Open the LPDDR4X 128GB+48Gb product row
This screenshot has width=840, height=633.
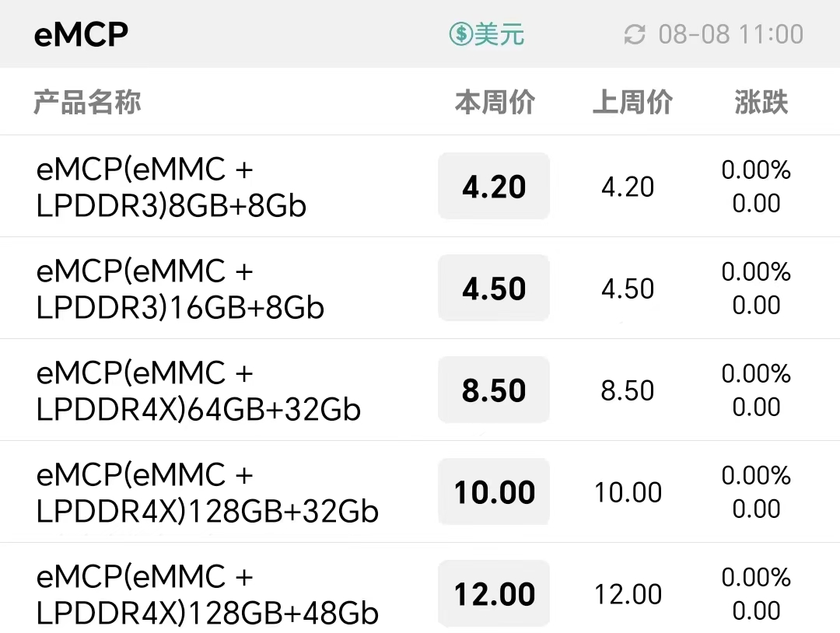pos(420,589)
